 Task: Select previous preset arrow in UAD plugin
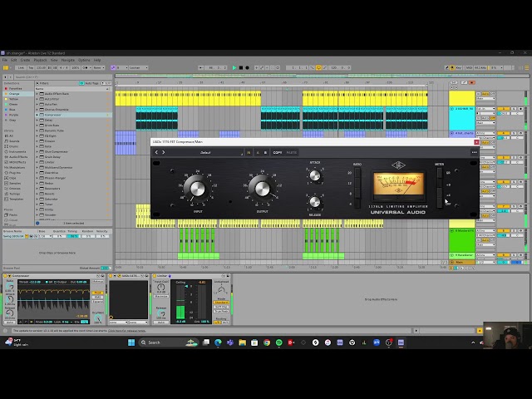point(156,152)
